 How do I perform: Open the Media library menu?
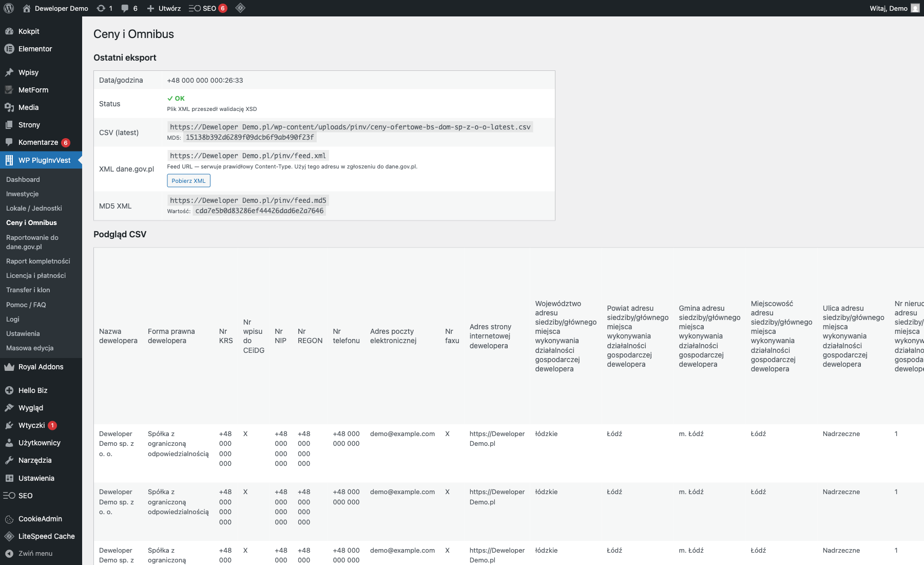point(28,107)
